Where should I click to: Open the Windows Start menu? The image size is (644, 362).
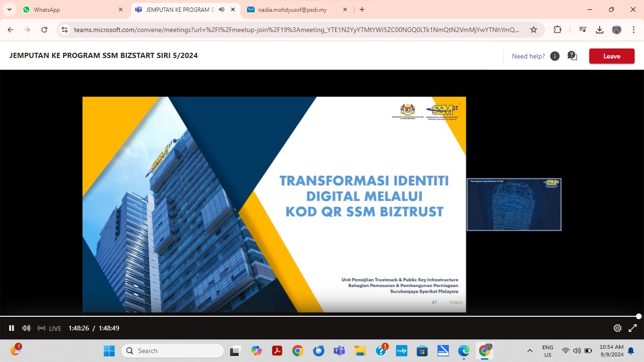(109, 351)
